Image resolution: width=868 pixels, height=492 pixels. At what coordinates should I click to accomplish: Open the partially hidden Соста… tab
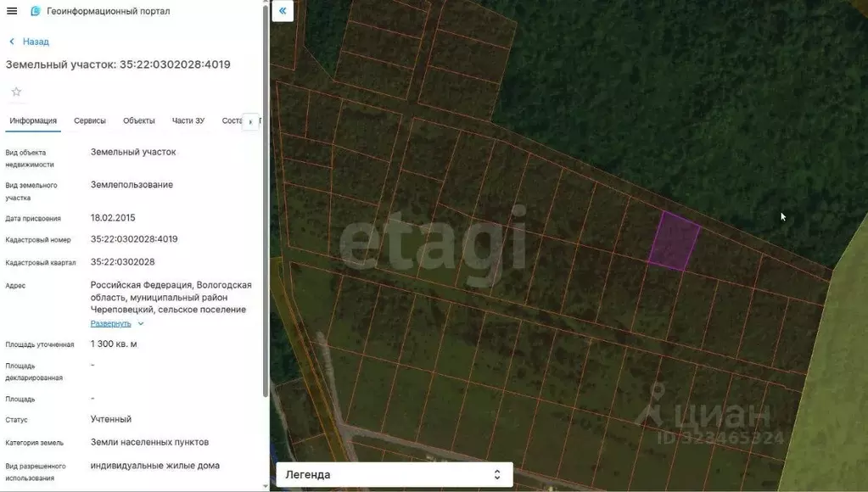[x=232, y=120]
